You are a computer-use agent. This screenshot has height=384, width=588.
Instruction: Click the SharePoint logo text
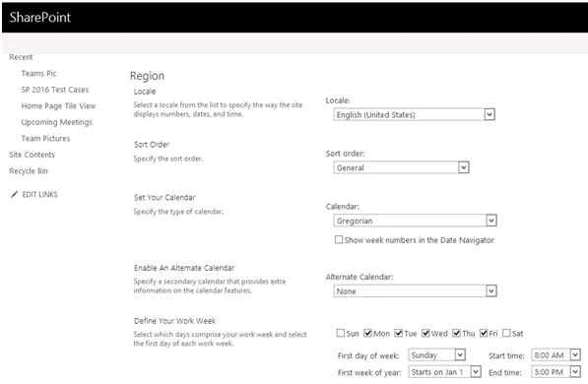point(39,18)
